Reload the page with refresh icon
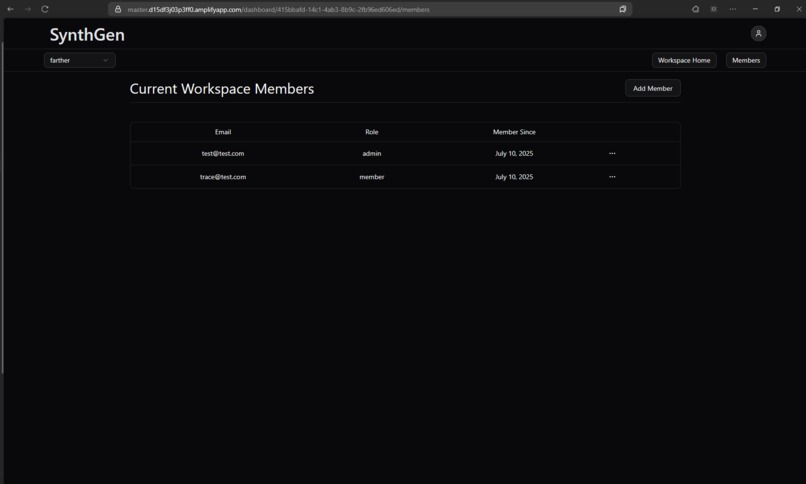 (45, 9)
